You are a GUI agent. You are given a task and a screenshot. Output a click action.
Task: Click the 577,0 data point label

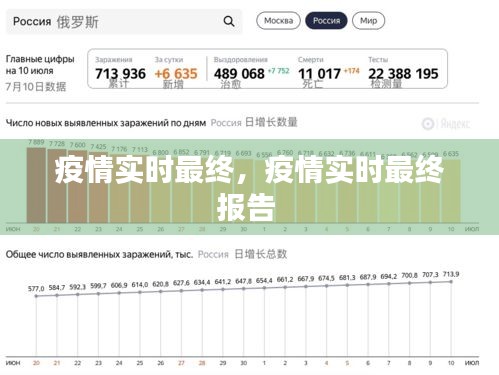36,289
